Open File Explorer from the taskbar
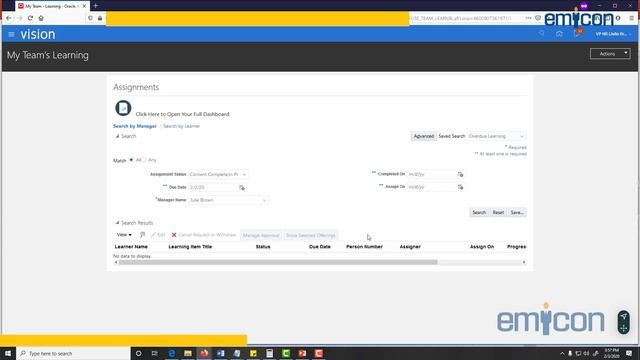Image resolution: width=640 pixels, height=360 pixels. pyautogui.click(x=188, y=353)
